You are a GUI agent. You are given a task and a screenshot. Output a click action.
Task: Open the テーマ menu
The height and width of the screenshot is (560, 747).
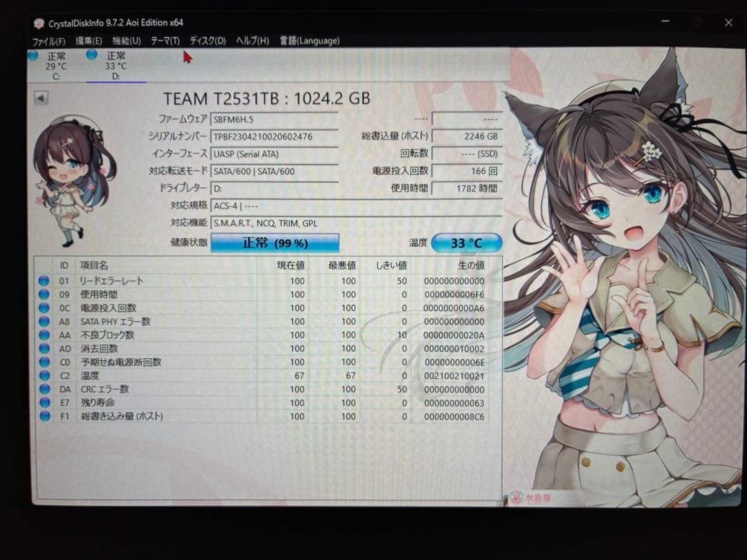(x=165, y=41)
